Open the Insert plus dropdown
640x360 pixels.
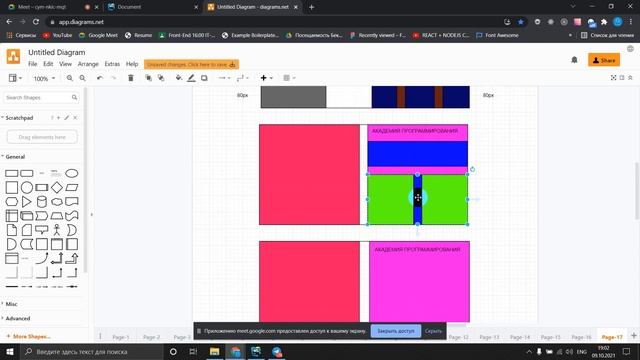(266, 78)
